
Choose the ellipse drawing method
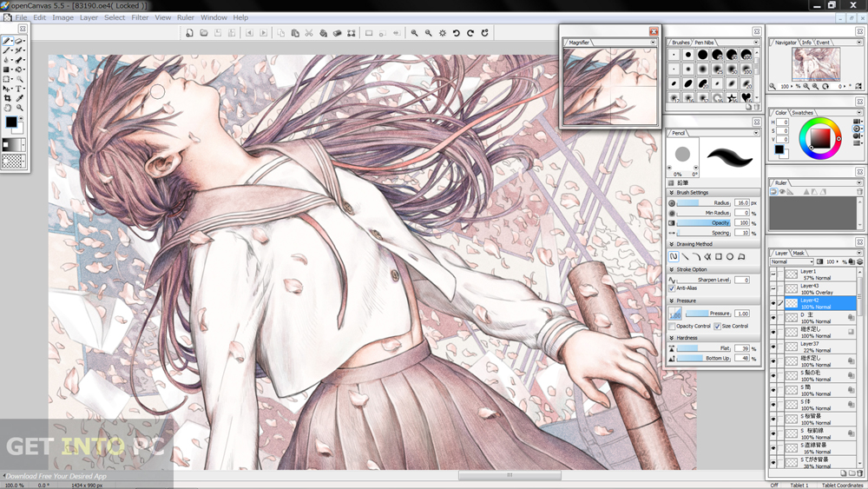(x=730, y=256)
